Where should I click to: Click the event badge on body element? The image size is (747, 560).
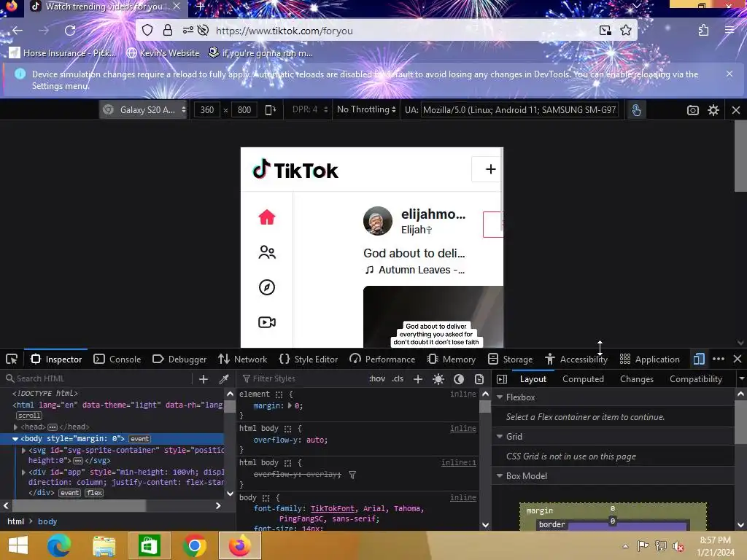point(139,439)
